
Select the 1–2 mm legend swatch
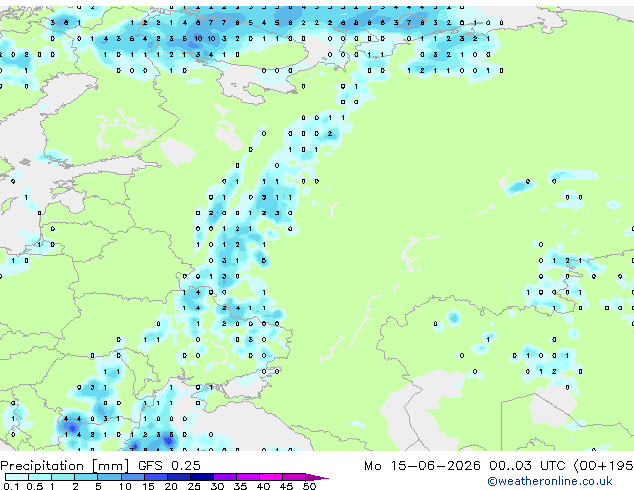(63, 477)
